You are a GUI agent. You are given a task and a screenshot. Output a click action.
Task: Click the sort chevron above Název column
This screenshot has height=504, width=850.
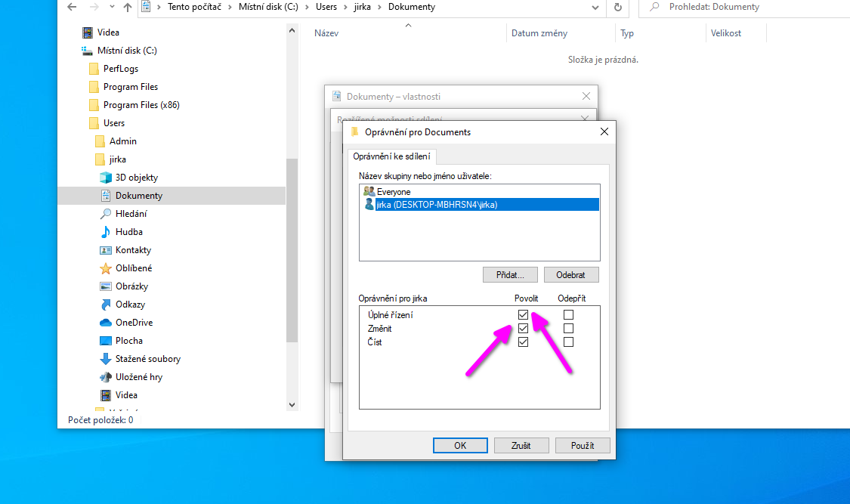point(408,25)
